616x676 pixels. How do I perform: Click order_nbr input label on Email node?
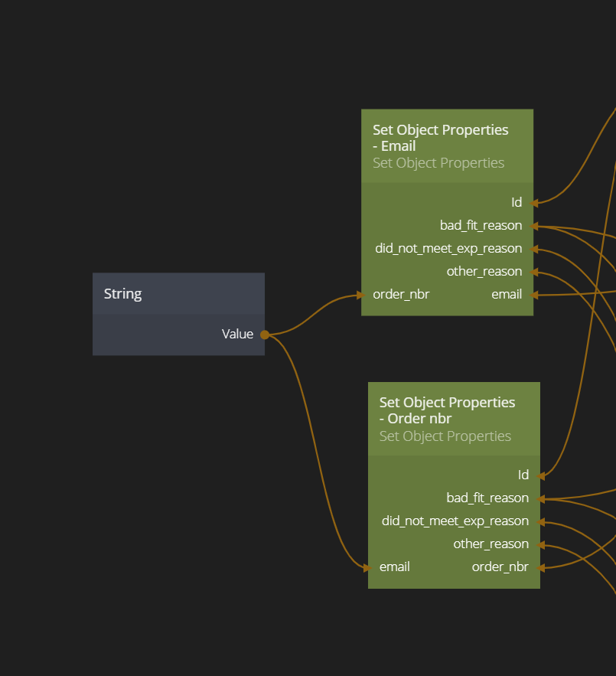point(401,295)
